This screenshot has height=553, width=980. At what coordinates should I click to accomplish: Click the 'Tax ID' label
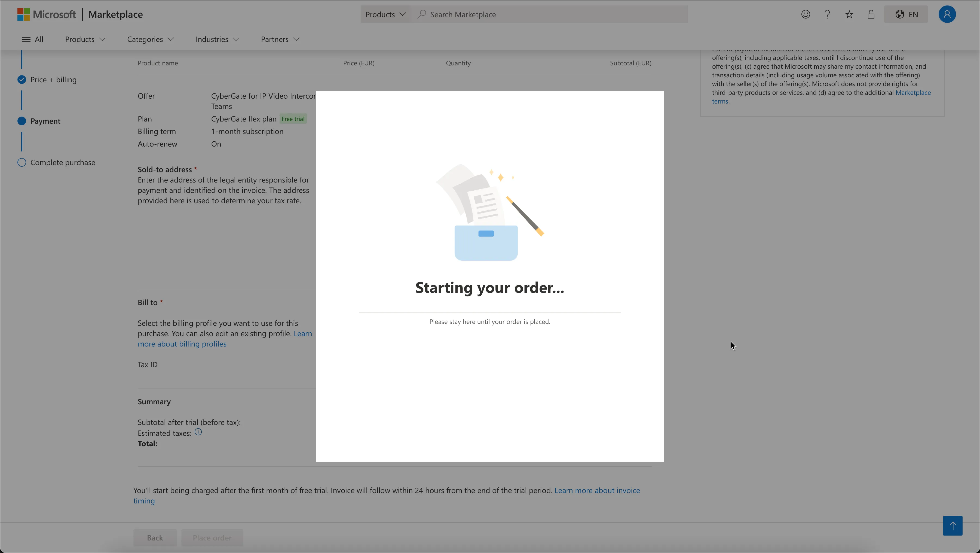(x=148, y=364)
